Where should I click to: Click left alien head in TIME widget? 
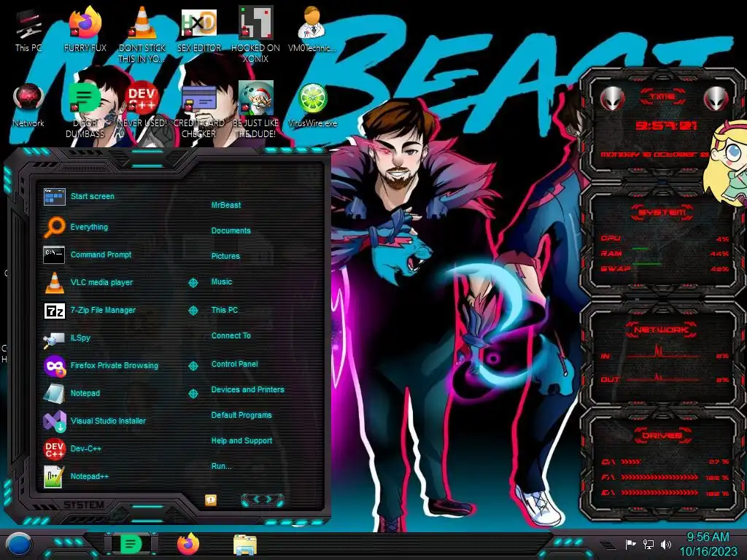613,98
